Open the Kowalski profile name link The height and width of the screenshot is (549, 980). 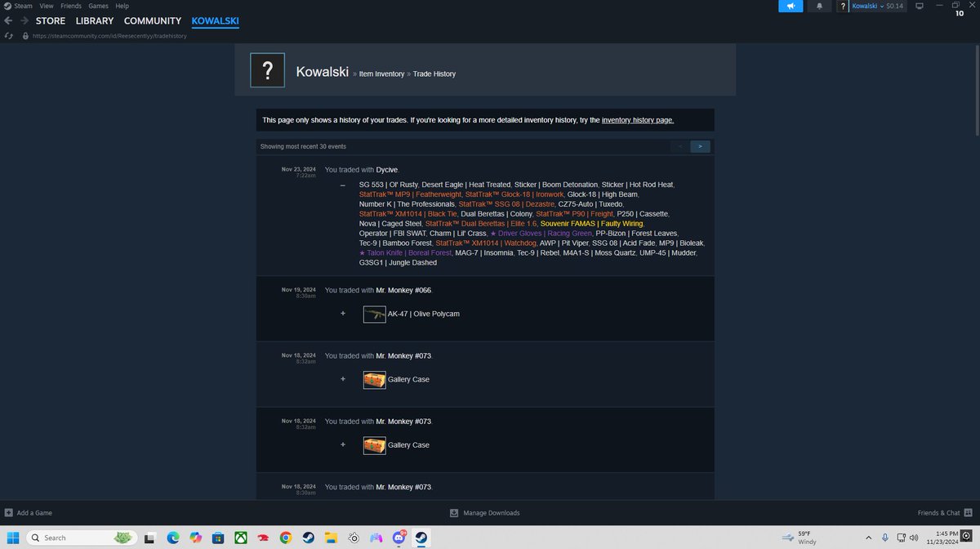(324, 72)
